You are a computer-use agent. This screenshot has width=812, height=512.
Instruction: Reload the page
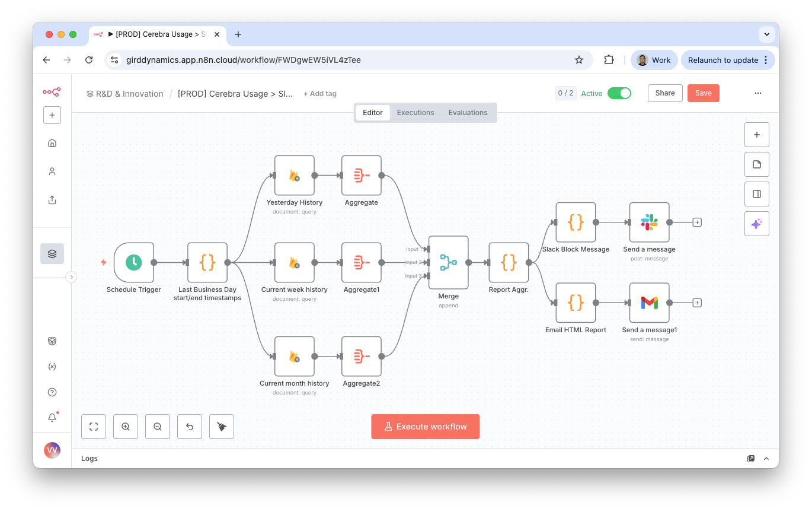[89, 60]
